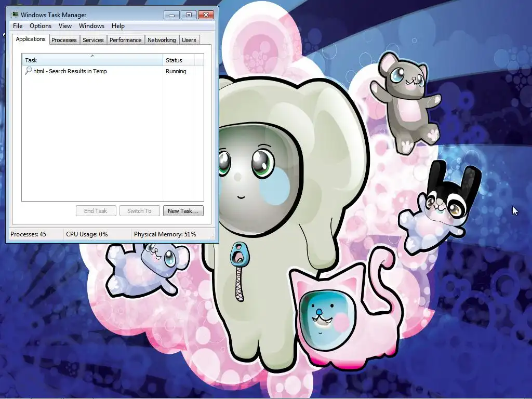Viewport: 532px width, 399px height.
Task: Click CPU Usage: 0% in status bar
Action: [x=87, y=234]
